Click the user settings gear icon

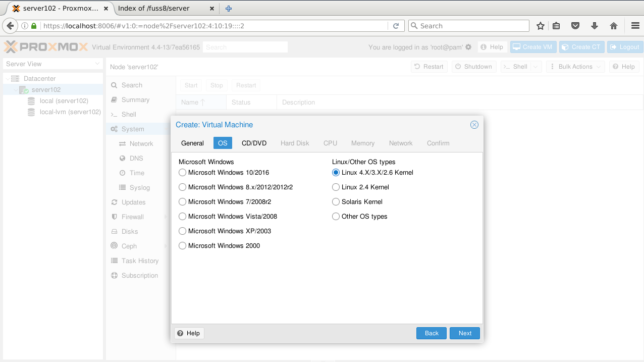[x=468, y=47]
